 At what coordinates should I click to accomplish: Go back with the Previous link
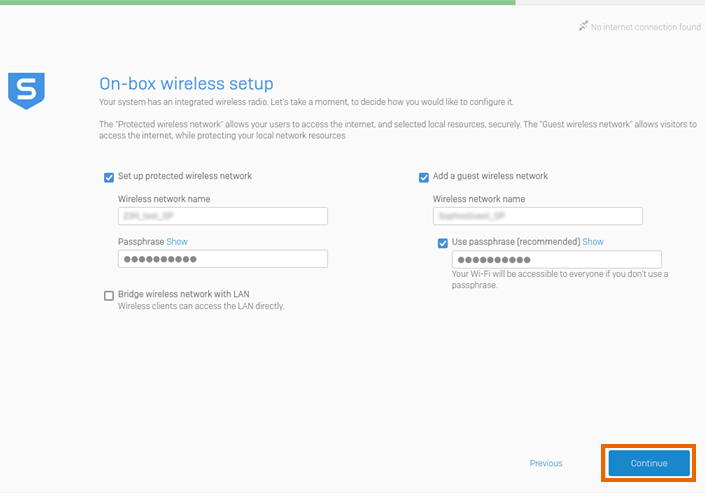546,464
